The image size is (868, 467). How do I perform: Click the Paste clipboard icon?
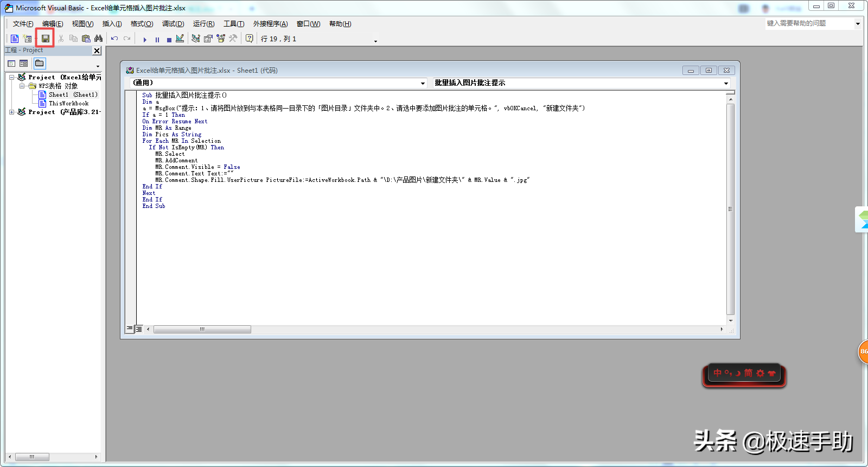[x=86, y=39]
